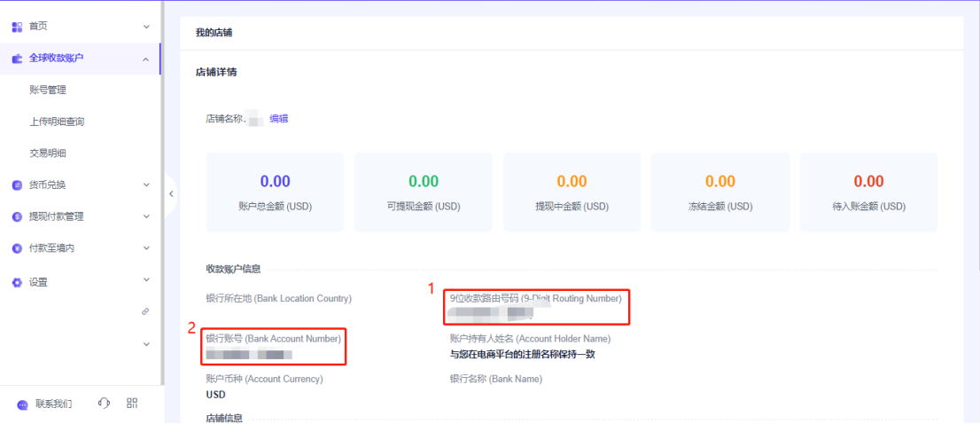Click the 货币兑换 currency exchange icon

click(x=17, y=185)
